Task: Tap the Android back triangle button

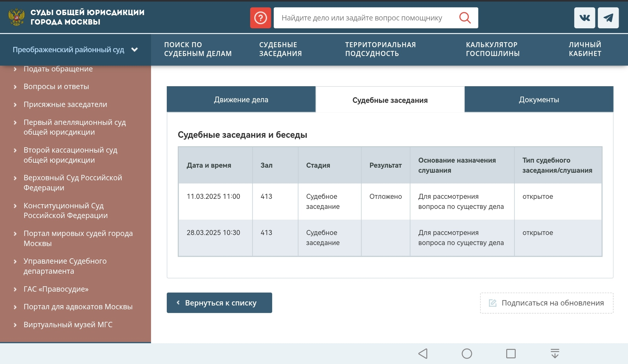Action: tap(423, 354)
